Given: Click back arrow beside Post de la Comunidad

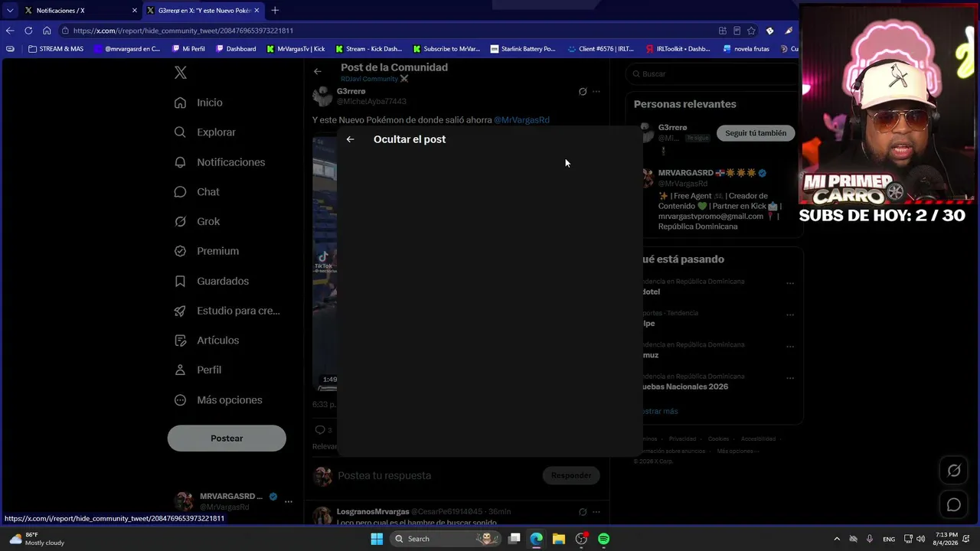Looking at the screenshot, I should tap(318, 71).
